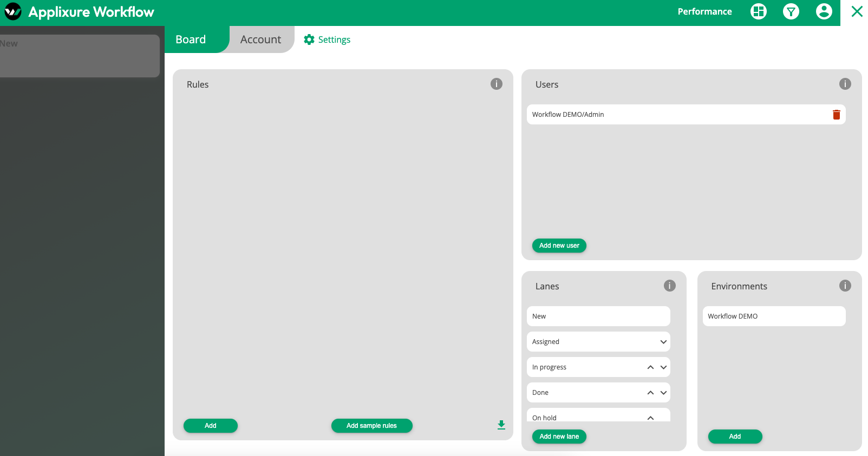Click Add new lane button
The width and height of the screenshot is (868, 456).
559,437
